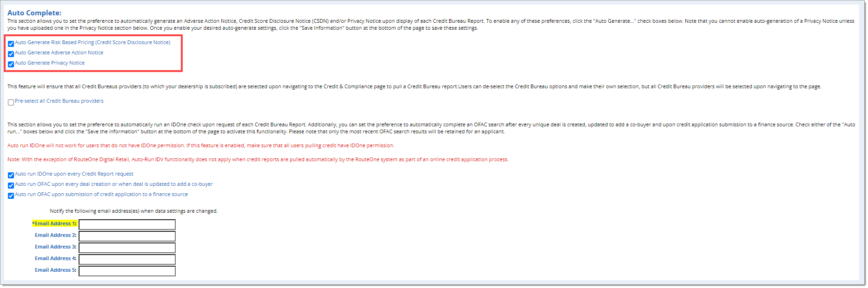Click Auto run OFAC finance source label text
868x288 pixels.
pos(101,194)
